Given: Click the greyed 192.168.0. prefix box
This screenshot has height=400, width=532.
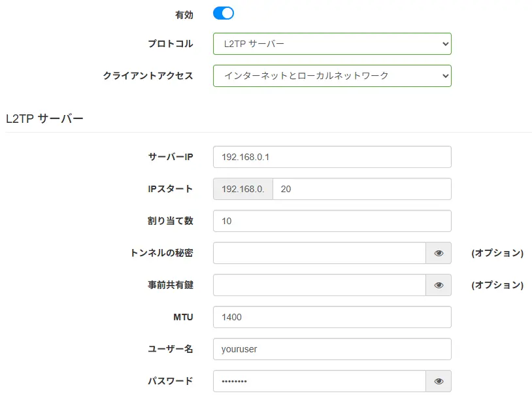Looking at the screenshot, I should coord(243,189).
